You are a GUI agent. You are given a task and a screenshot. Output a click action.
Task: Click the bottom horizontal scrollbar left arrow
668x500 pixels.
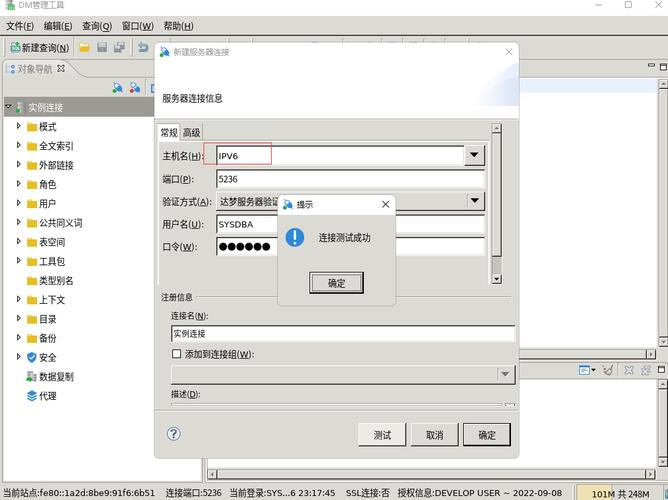212,474
